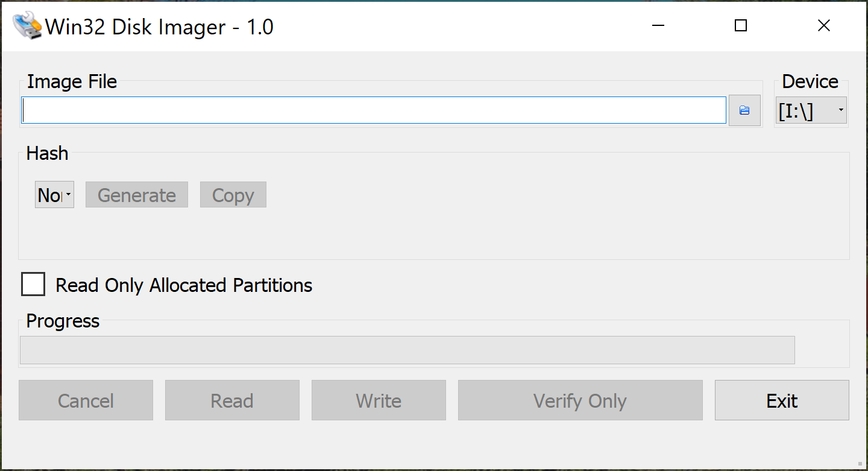Minimize the Win32 Disk Imager window
This screenshot has width=868, height=471.
pyautogui.click(x=658, y=26)
